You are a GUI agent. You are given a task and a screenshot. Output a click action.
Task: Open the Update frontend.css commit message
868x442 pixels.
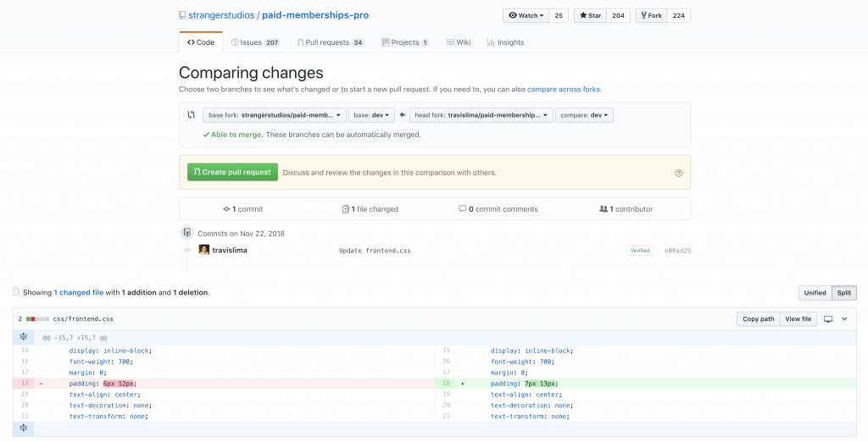click(375, 251)
